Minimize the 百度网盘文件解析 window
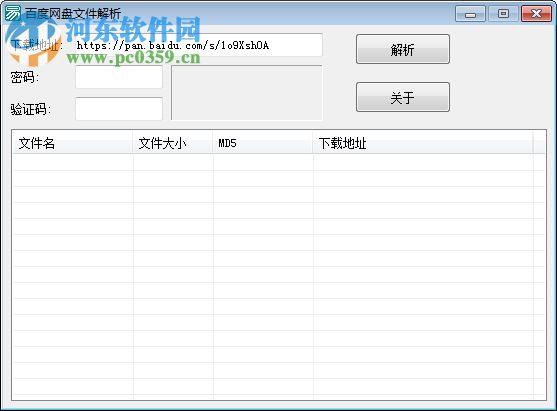Screen dimensions: 557x411 (470, 14)
